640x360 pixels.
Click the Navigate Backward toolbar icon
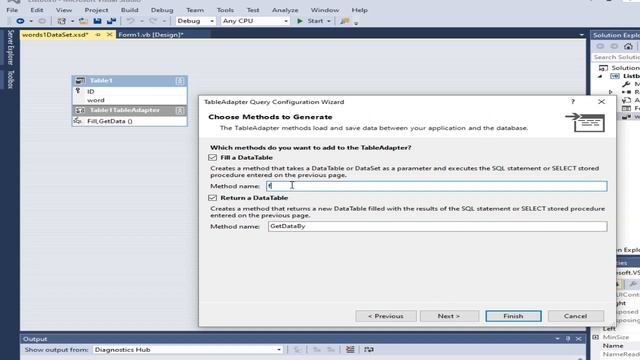pyautogui.click(x=20, y=21)
